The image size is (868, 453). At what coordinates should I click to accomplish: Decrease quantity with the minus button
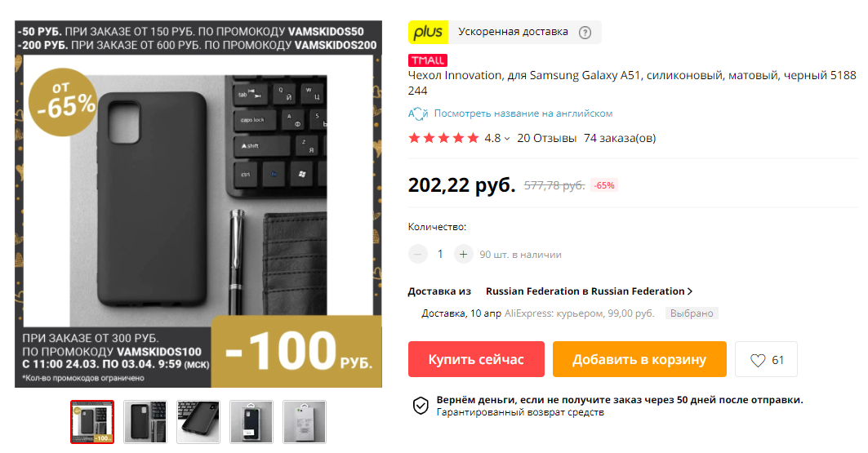click(x=418, y=255)
